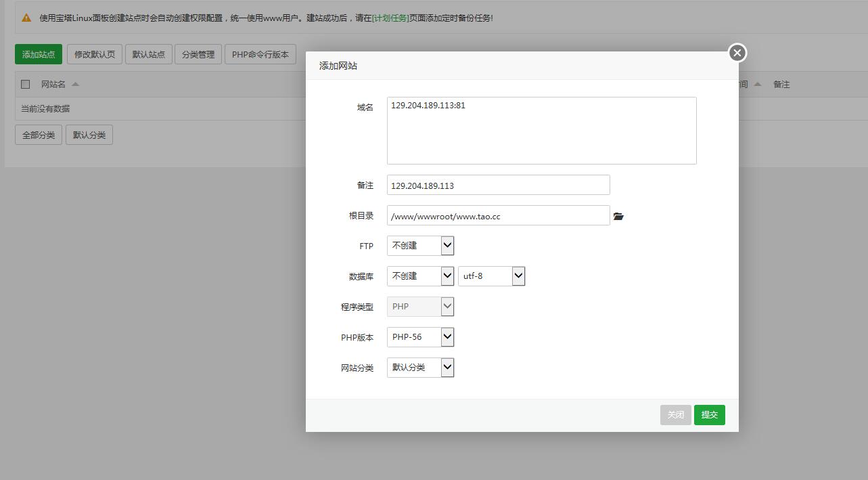Click the 计划任务 link in notice
This screenshot has height=480, width=868.
pyautogui.click(x=390, y=18)
